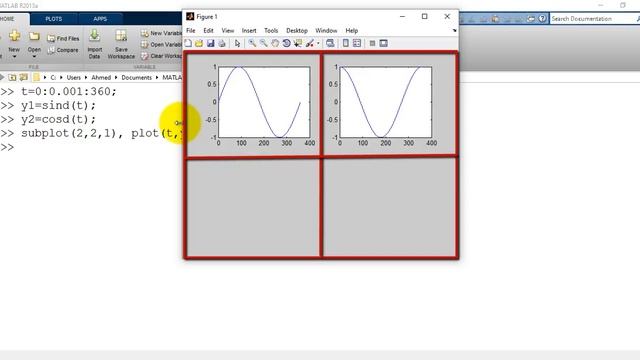Click the Find Files button
Viewport: 640px width, 360px height.
click(63, 38)
